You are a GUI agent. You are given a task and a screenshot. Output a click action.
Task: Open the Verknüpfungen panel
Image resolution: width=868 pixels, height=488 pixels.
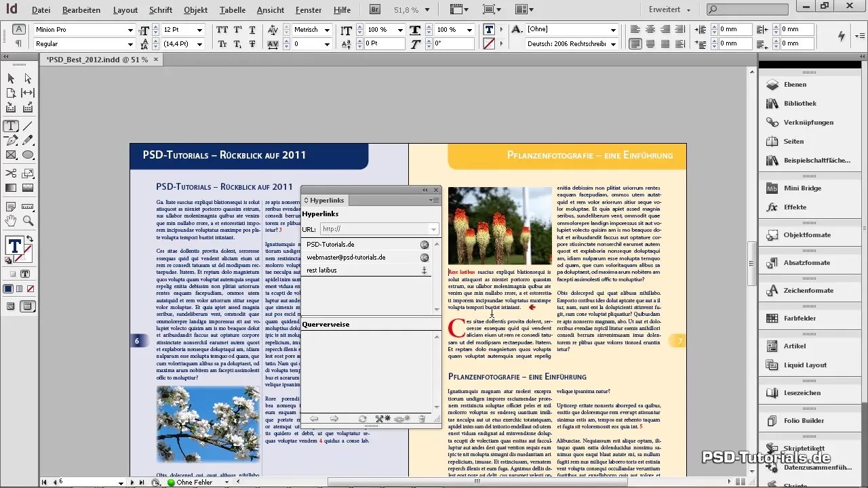(808, 123)
